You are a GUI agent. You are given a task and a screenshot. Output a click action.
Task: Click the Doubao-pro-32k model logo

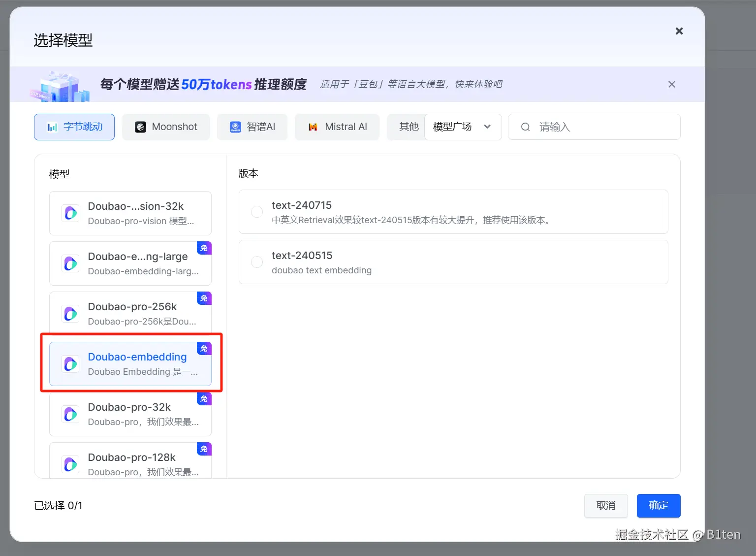tap(70, 414)
